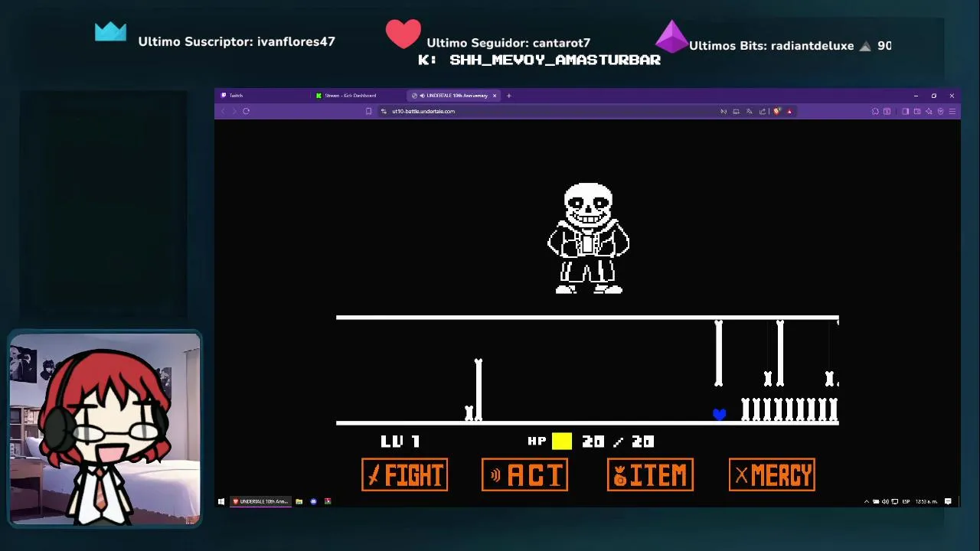Screen dimensions: 980x551
Task: Toggle the browser sidebar panel icon
Action: point(905,111)
